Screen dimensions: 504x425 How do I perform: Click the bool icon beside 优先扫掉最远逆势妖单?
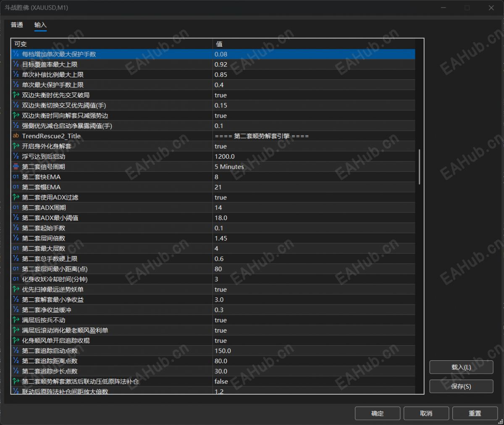pos(16,289)
